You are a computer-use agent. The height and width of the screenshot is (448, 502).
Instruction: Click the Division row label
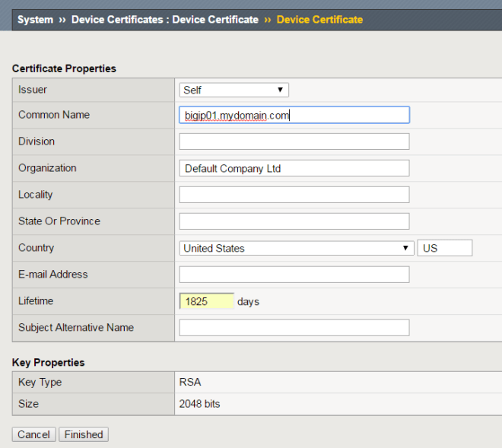[37, 141]
